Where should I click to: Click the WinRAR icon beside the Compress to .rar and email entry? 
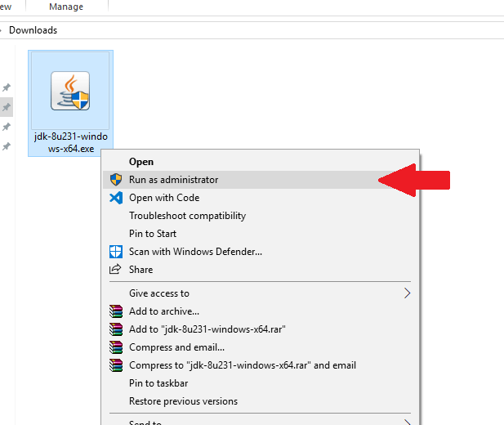[116, 365]
